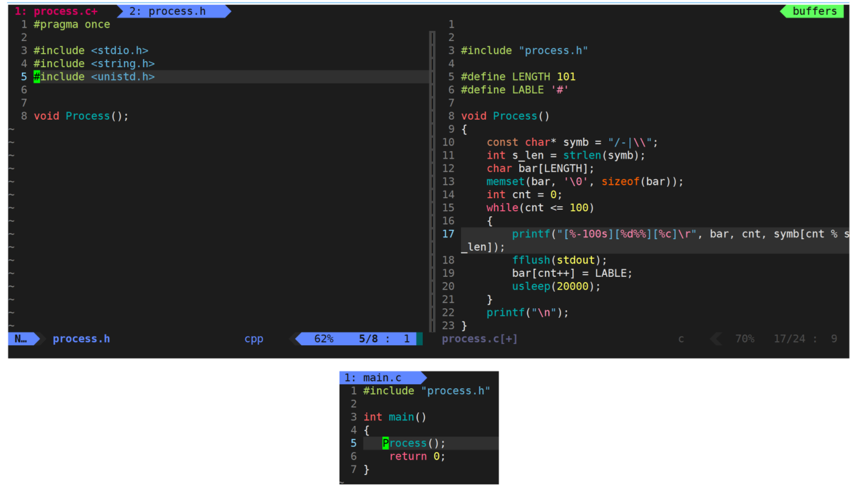Click the 5/8 line counter

tap(368, 339)
